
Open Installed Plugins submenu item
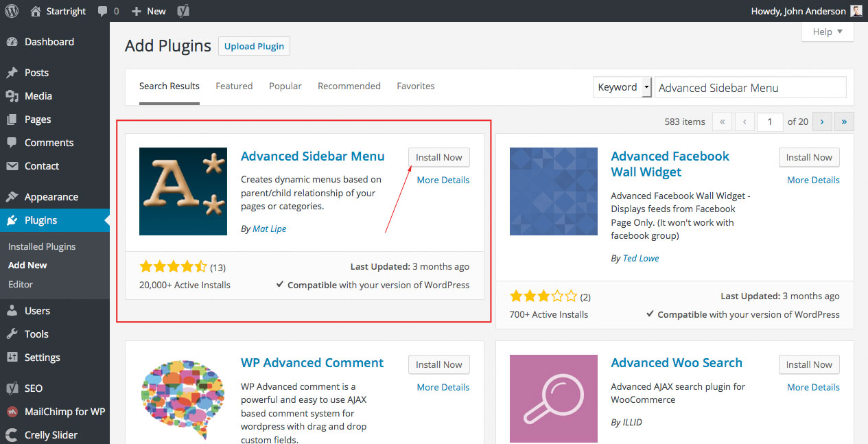pos(42,246)
